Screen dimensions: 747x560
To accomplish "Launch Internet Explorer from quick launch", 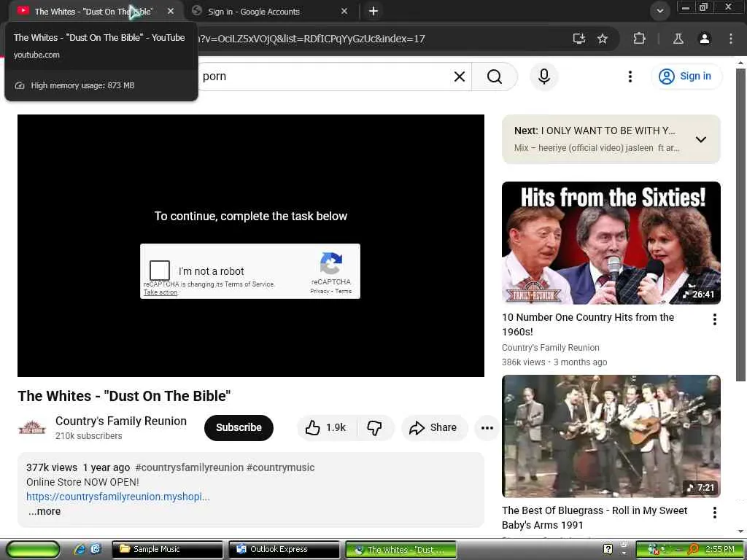I will 80,549.
